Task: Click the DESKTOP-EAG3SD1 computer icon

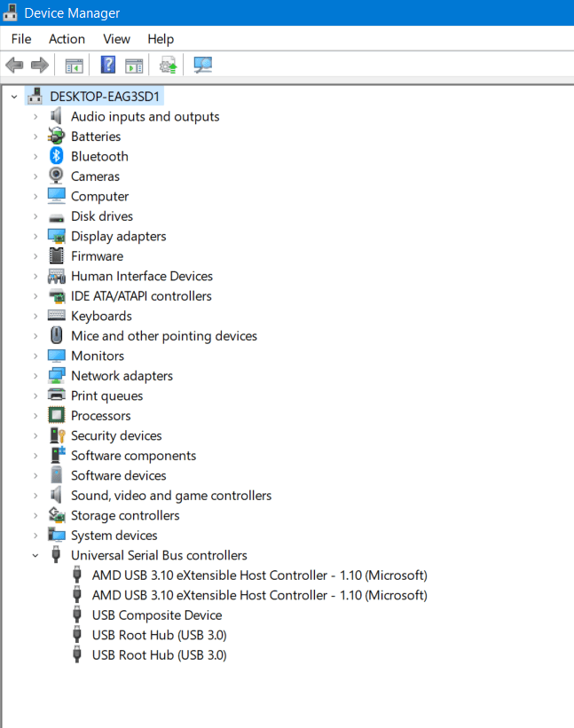Action: click(x=35, y=96)
